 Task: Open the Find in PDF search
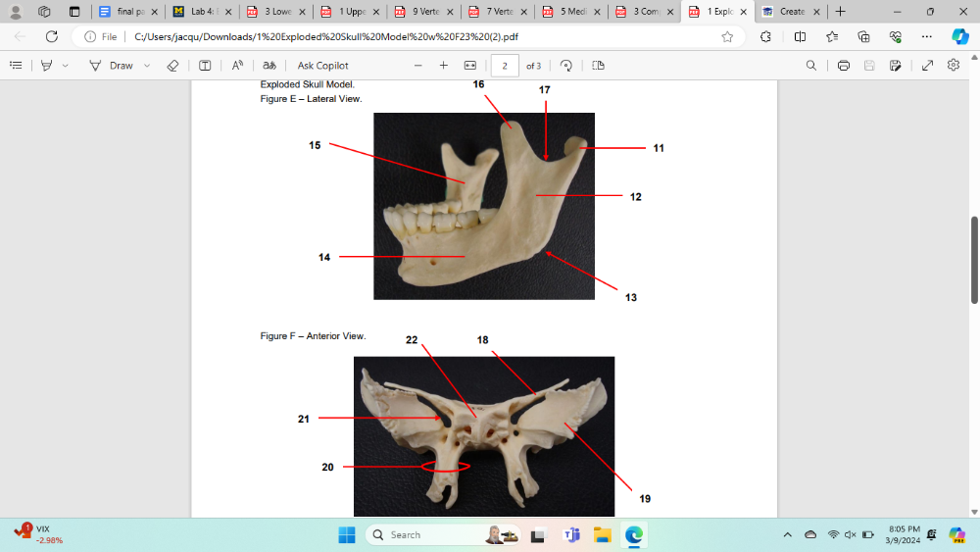click(x=810, y=66)
